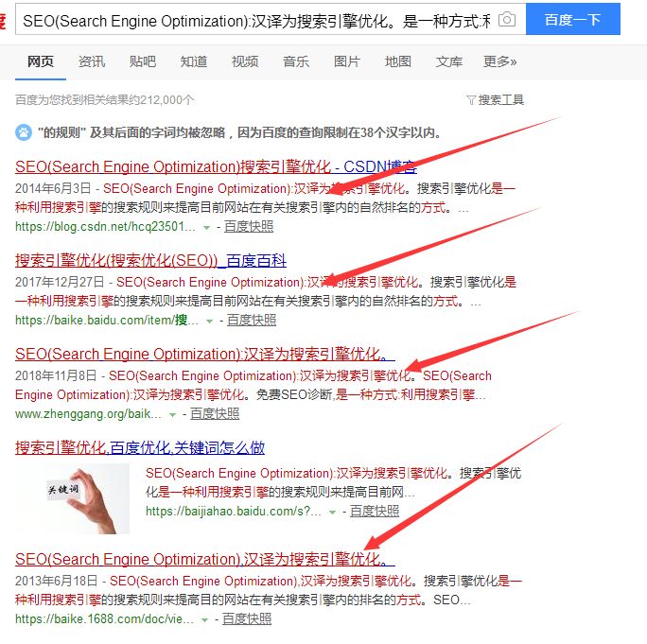Switch to the 贴吧 tab
Image resolution: width=647 pixels, height=644 pixels.
pyautogui.click(x=143, y=61)
